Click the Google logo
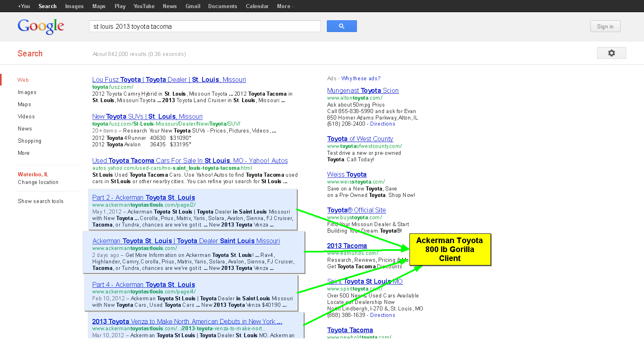644x340 pixels. click(41, 27)
